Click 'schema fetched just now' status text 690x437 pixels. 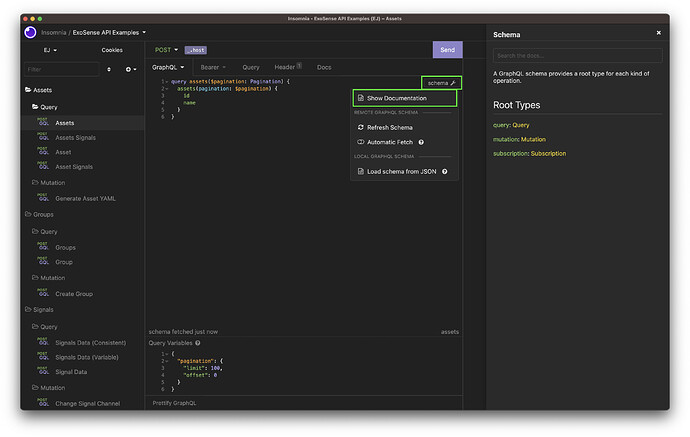click(x=183, y=332)
